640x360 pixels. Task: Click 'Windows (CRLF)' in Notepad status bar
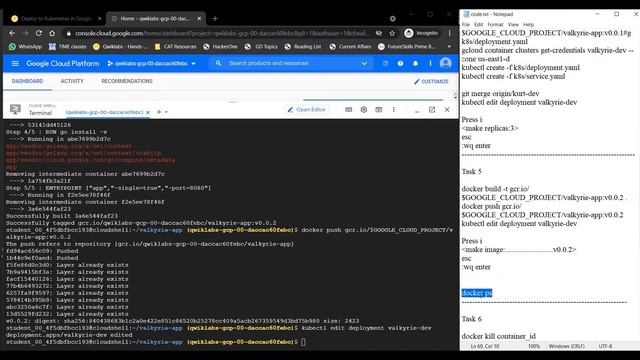coord(567,346)
